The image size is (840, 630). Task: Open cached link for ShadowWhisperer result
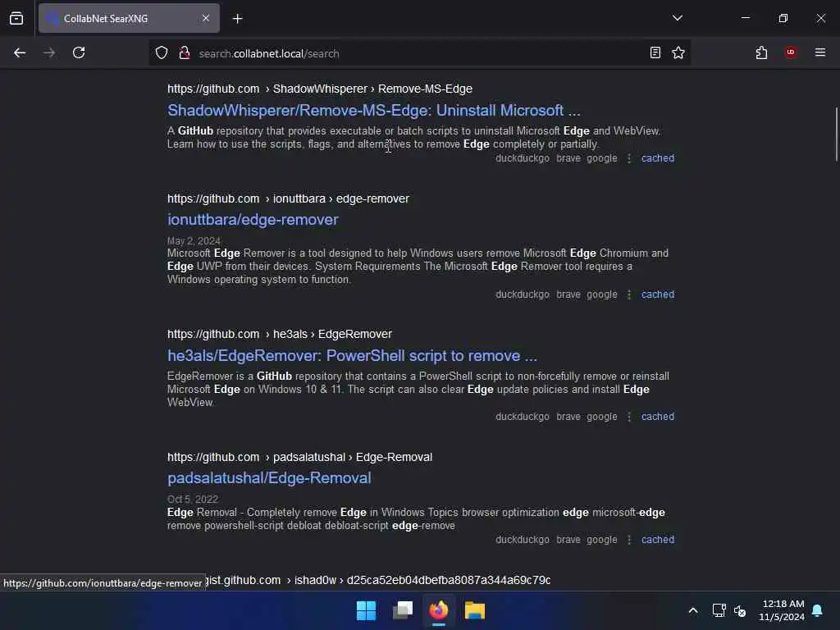click(658, 158)
